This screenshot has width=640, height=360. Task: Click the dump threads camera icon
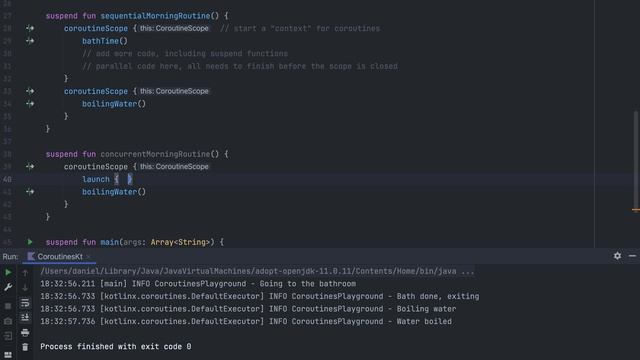click(8, 321)
